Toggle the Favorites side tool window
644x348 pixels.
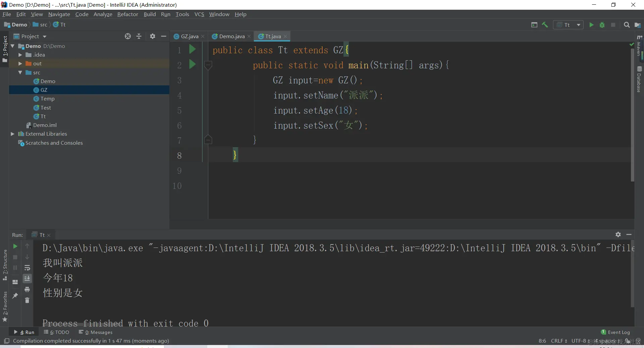(x=5, y=306)
